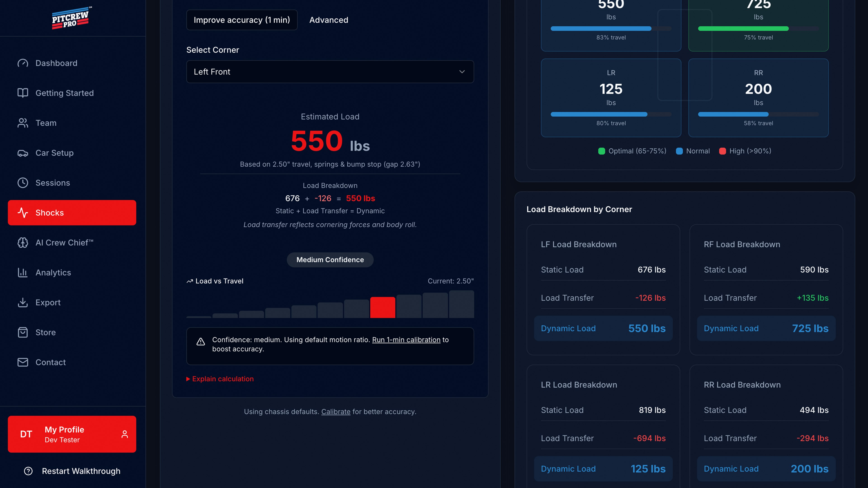868x488 pixels.
Task: Open My Profile Dev Tester card
Action: click(x=72, y=434)
